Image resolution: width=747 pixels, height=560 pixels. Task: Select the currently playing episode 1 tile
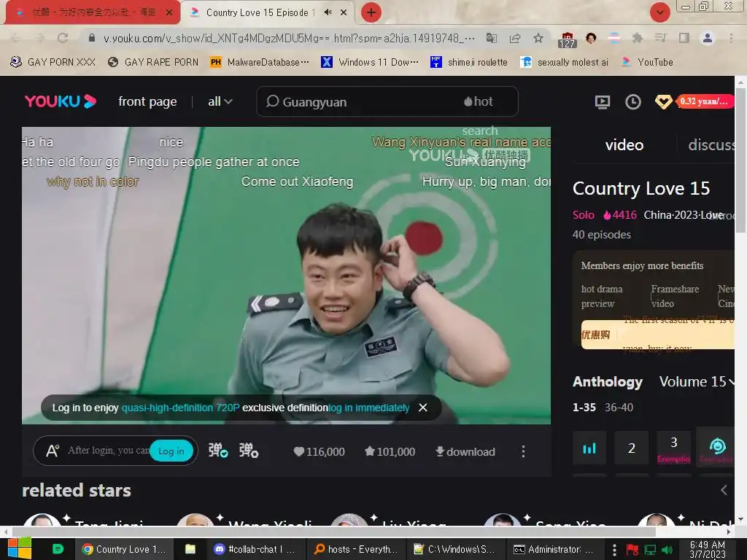pos(589,448)
